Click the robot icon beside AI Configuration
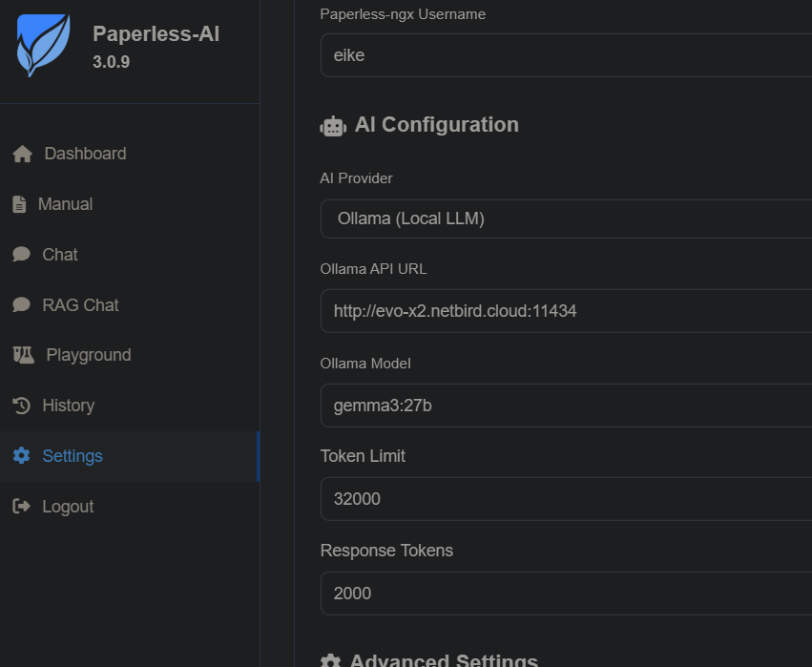The height and width of the screenshot is (667, 812). 333,126
